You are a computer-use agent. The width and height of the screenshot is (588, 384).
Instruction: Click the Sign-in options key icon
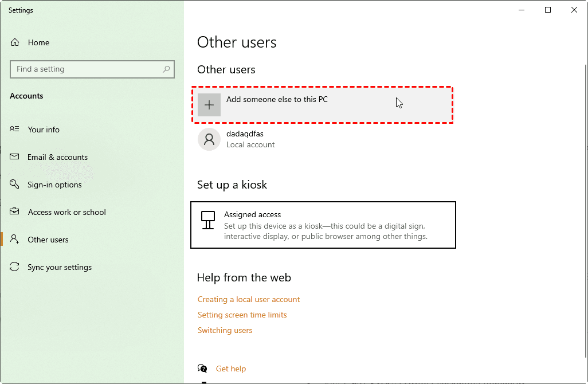15,185
